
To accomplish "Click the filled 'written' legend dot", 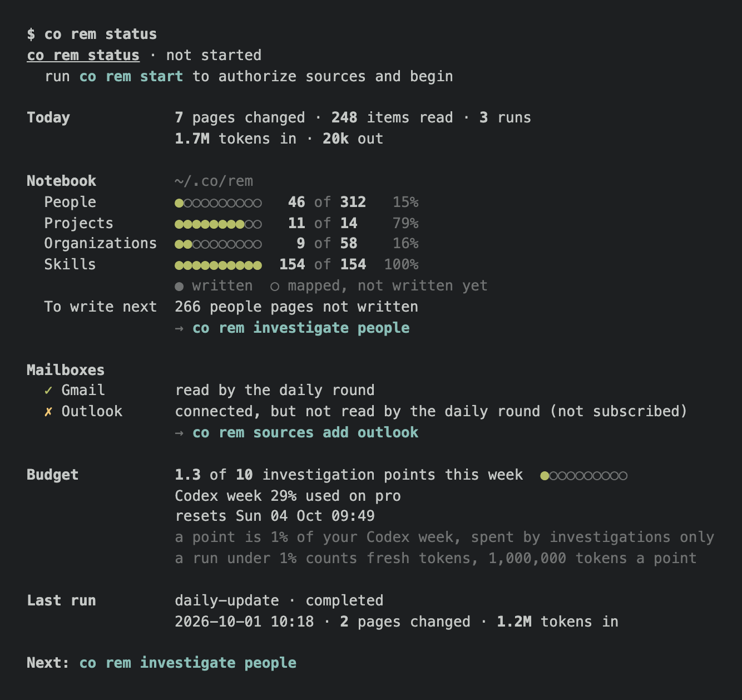I will pyautogui.click(x=179, y=287).
